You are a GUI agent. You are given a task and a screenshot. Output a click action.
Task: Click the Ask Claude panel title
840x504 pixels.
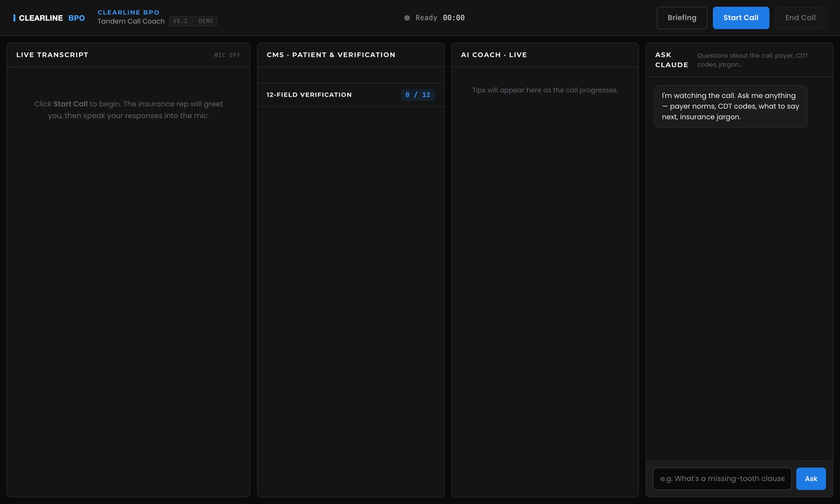point(671,60)
